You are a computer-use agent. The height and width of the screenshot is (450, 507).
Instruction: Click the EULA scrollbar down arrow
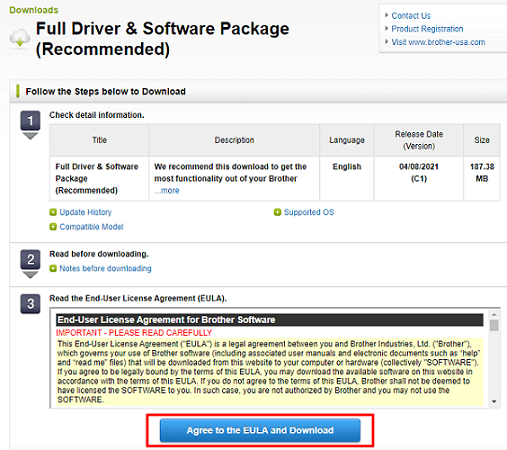[494, 401]
